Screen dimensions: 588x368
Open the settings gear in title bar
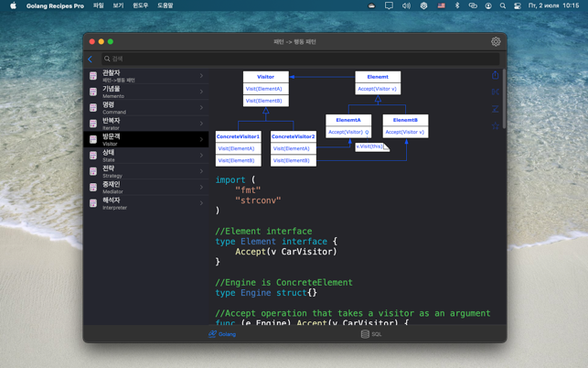pyautogui.click(x=496, y=42)
